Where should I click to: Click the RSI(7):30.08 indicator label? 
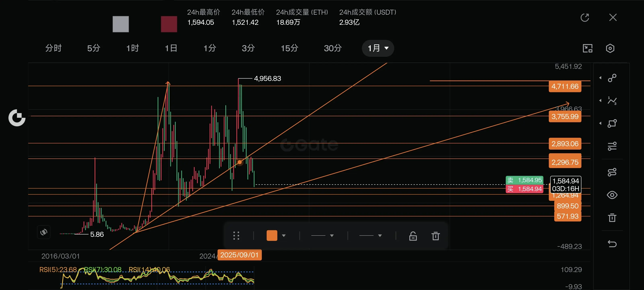coord(102,269)
